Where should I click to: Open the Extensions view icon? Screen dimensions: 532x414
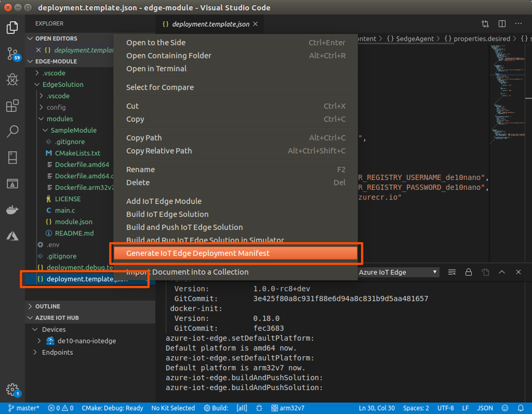[x=13, y=106]
